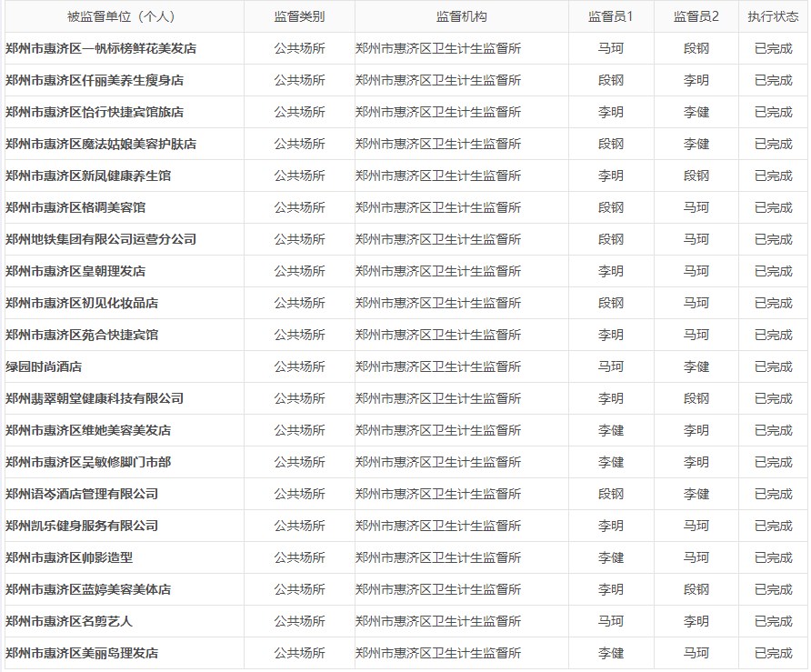Click 李明 in the 吴敏修脚门市部 row
Image resolution: width=811 pixels, height=672 pixels.
pyautogui.click(x=696, y=462)
